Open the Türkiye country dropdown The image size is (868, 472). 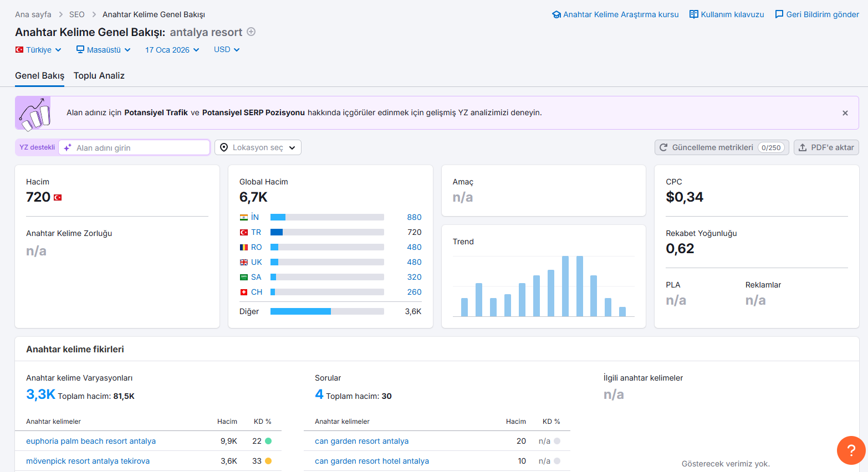click(38, 50)
